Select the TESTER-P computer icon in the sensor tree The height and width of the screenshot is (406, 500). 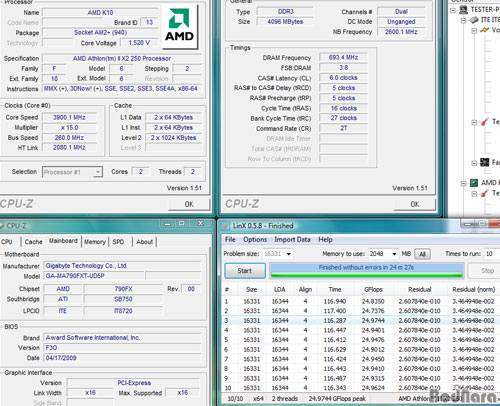tap(463, 10)
